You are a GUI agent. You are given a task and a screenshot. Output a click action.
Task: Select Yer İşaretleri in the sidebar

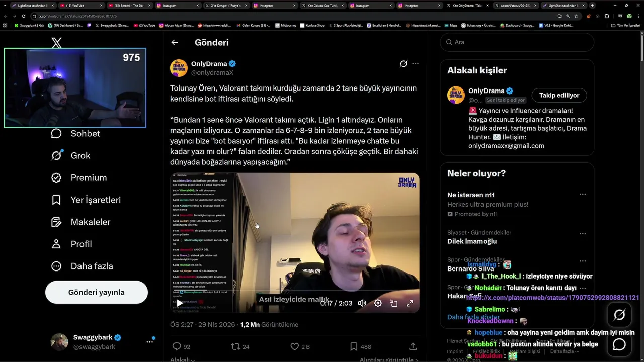click(86, 200)
